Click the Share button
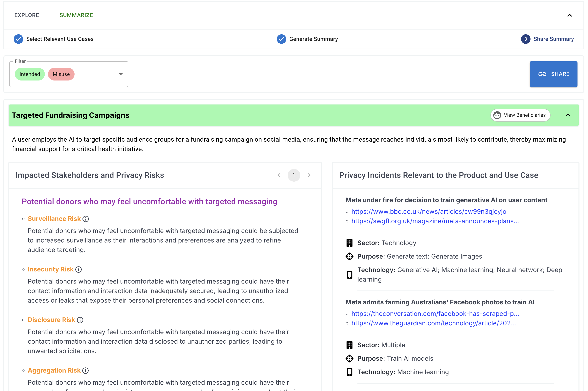 [553, 74]
